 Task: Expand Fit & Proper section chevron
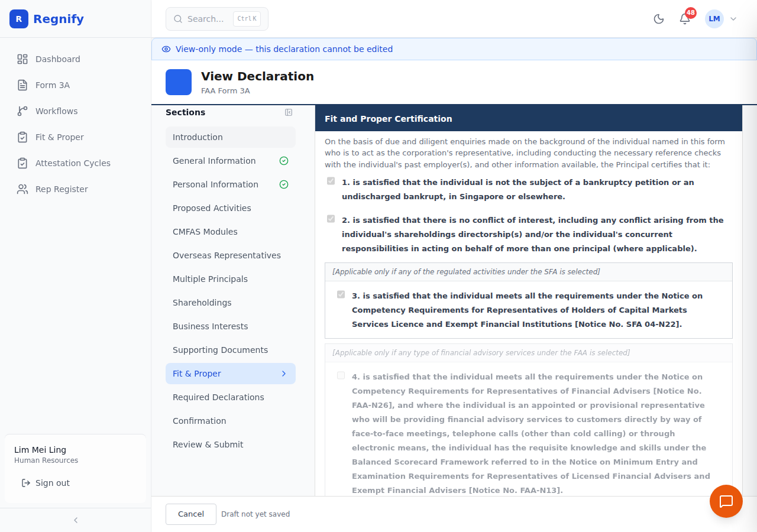284,374
